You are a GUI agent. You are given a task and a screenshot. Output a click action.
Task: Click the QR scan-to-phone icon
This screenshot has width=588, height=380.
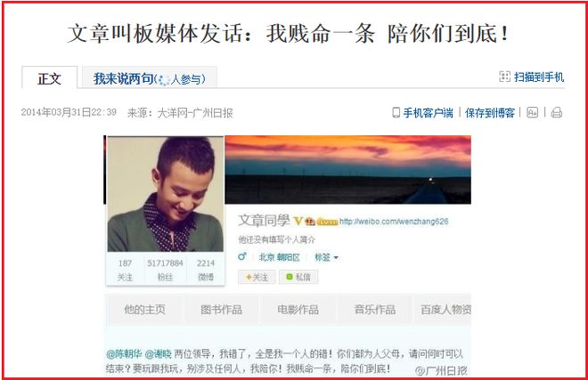[505, 77]
